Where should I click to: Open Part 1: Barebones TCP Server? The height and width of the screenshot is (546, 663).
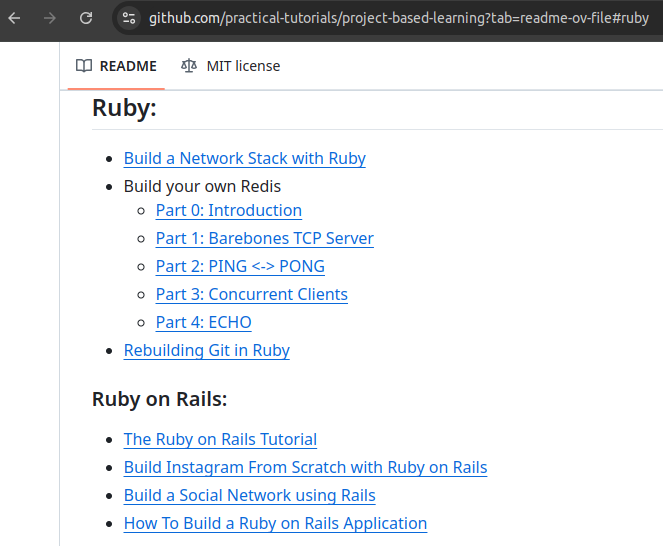pyautogui.click(x=265, y=239)
